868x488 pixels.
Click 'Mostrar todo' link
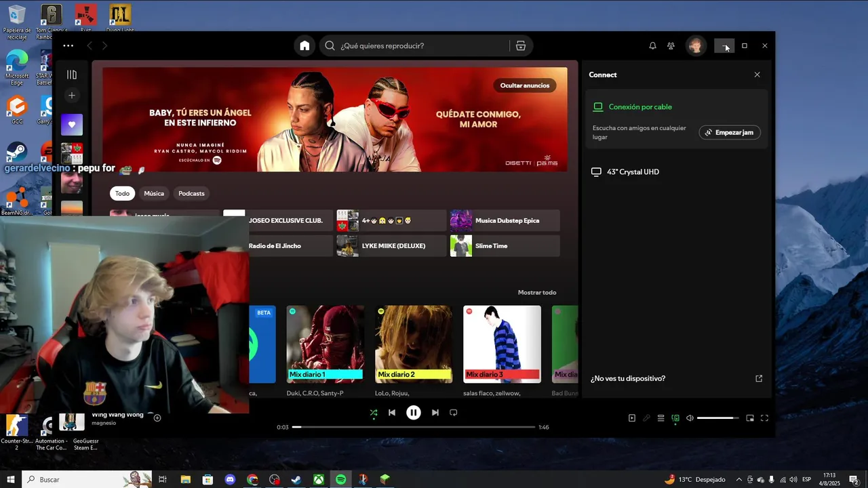537,292
